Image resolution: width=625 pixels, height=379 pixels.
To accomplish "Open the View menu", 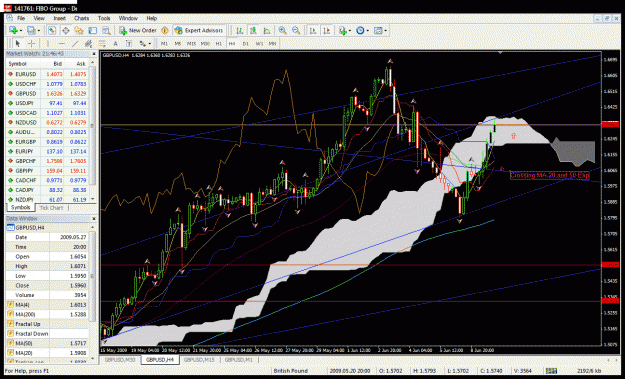I will click(39, 18).
